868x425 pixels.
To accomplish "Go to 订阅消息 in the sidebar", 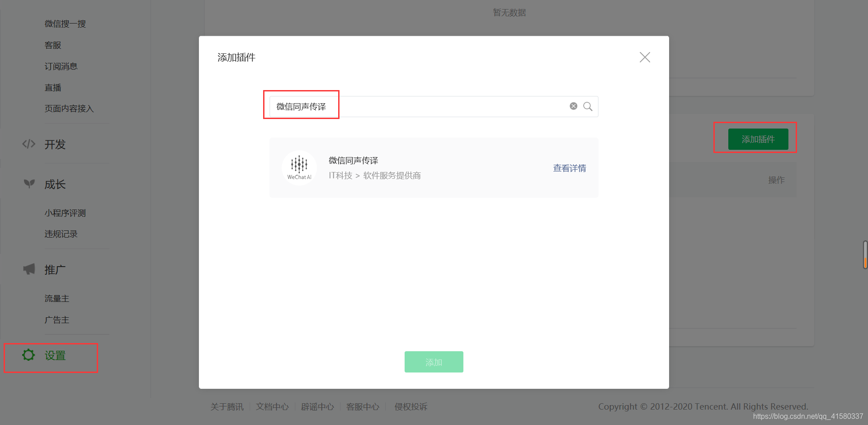I will point(61,67).
